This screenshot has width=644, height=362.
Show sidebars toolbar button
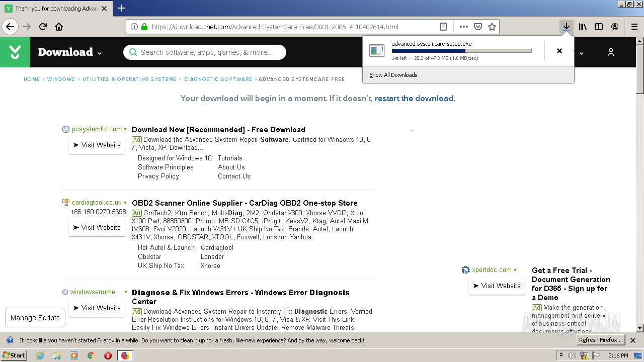599,27
